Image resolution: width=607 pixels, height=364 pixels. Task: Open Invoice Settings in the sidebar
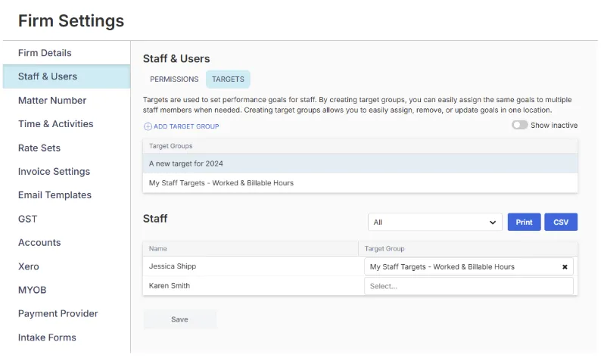click(x=67, y=172)
